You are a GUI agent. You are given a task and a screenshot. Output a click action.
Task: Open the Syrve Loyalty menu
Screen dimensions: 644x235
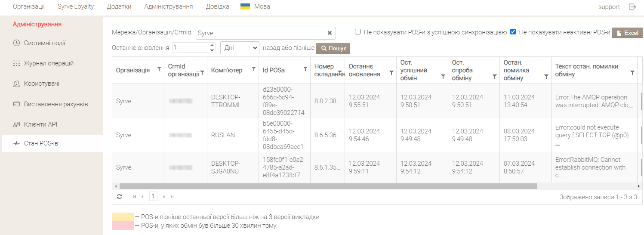[x=75, y=6]
